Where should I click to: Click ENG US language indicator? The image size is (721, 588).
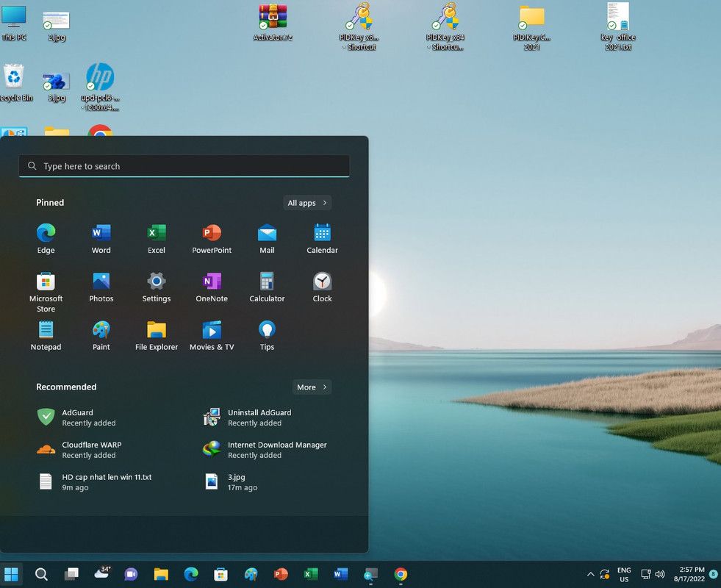[x=624, y=575]
